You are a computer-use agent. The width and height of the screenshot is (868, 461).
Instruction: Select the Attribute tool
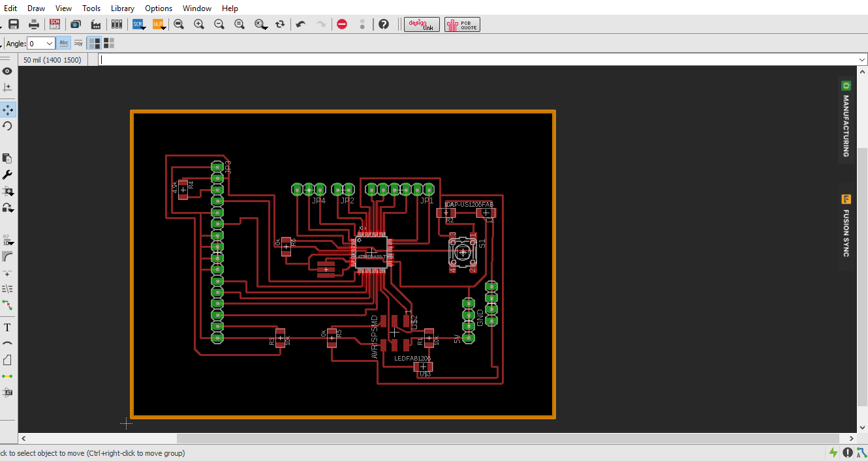pos(8,393)
